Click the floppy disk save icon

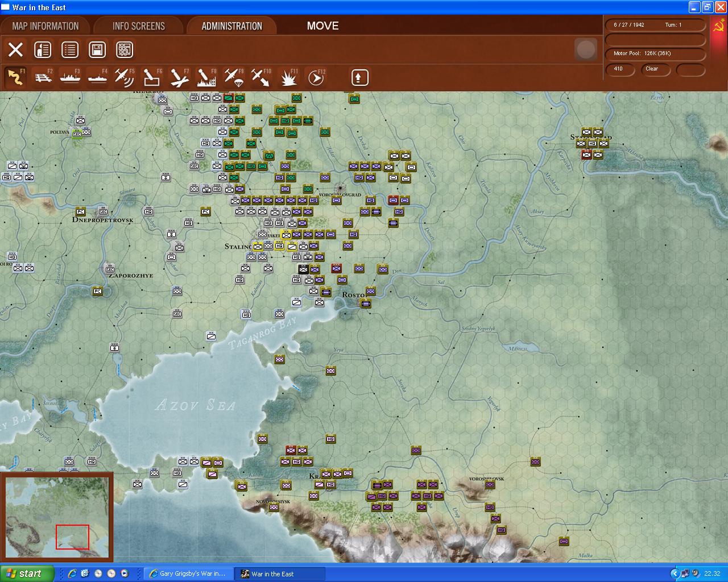pos(97,49)
